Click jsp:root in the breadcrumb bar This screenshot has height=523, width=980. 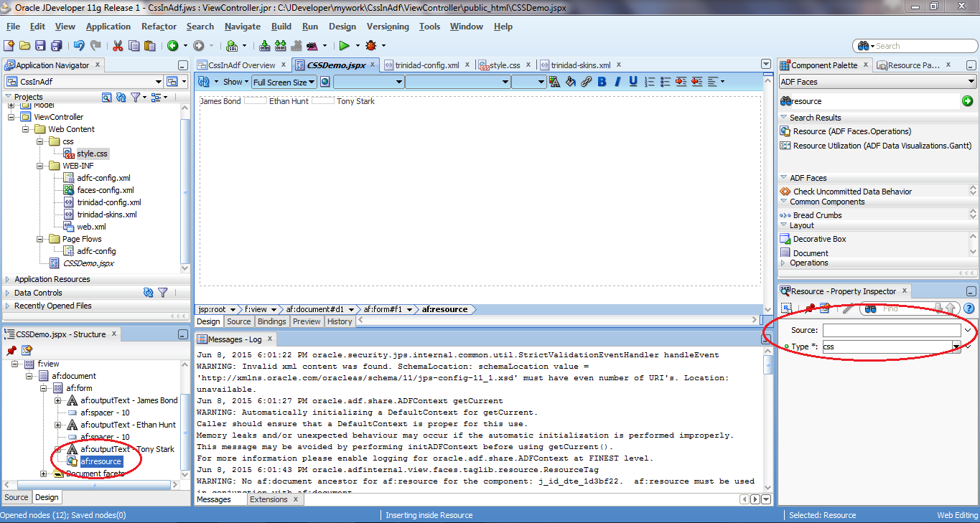click(212, 310)
